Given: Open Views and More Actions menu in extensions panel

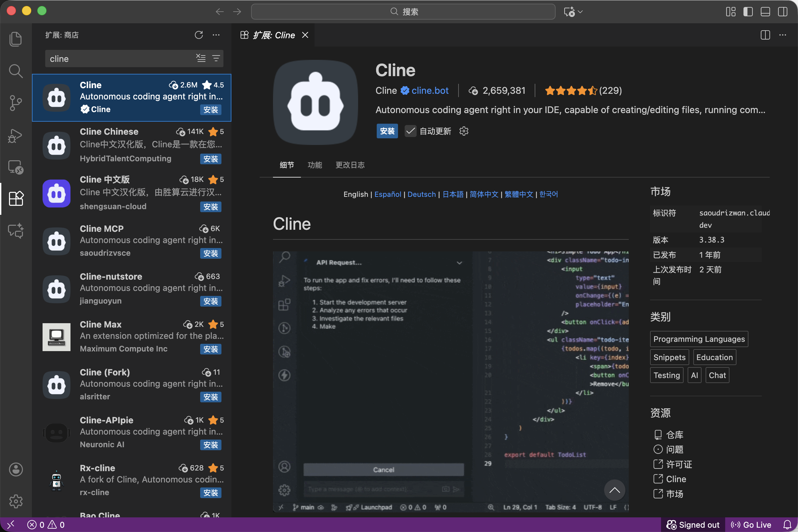Looking at the screenshot, I should point(216,35).
